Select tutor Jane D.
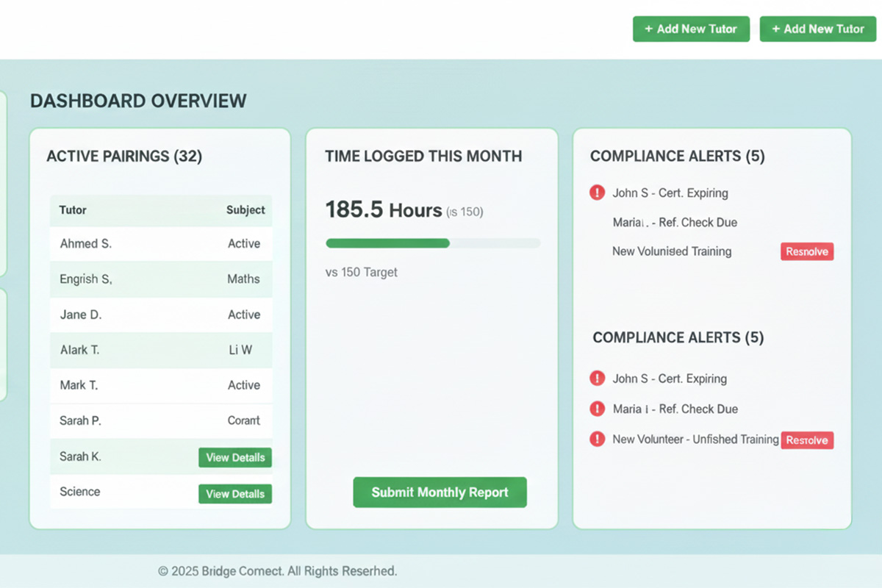The height and width of the screenshot is (588, 882). 161,315
